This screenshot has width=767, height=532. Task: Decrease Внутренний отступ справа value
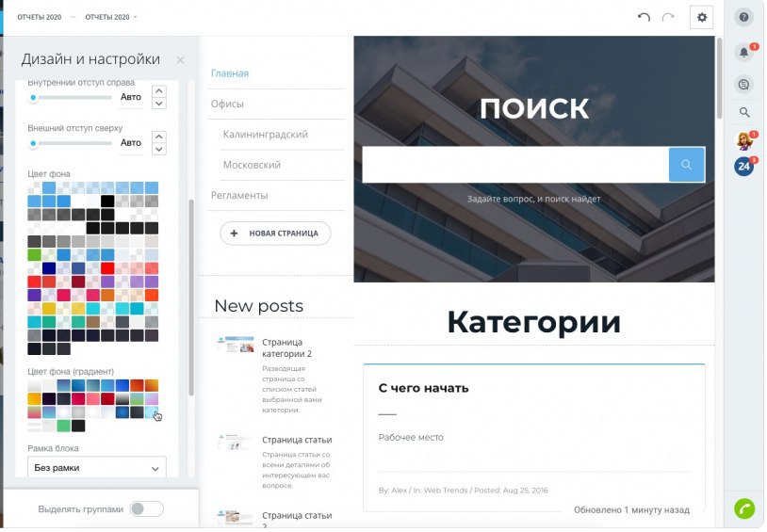[x=159, y=104]
